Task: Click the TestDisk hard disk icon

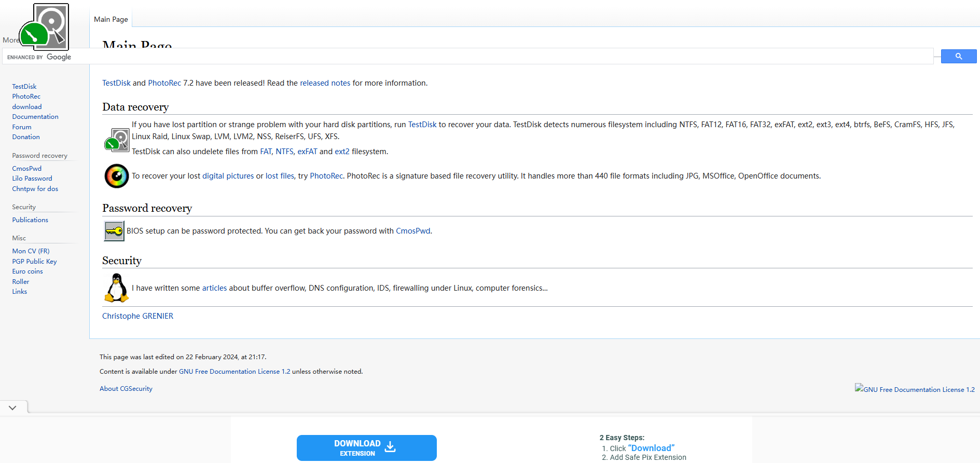Action: tap(117, 140)
